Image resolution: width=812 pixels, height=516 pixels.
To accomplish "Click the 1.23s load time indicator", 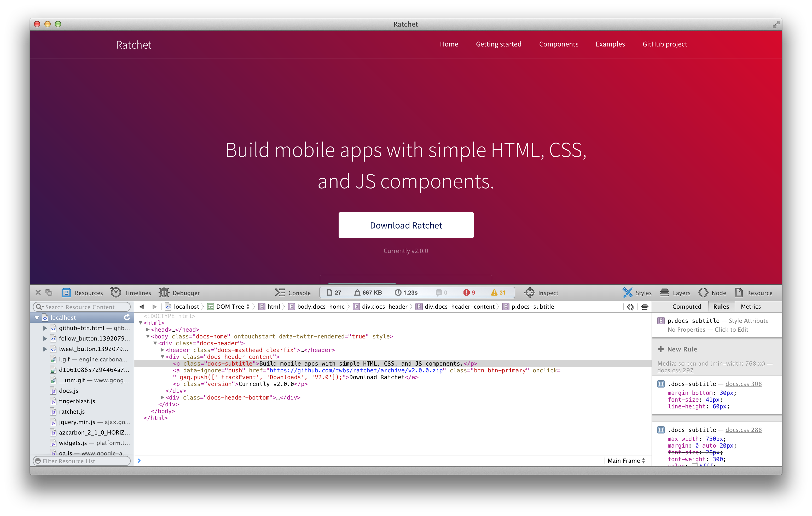I will 406,292.
